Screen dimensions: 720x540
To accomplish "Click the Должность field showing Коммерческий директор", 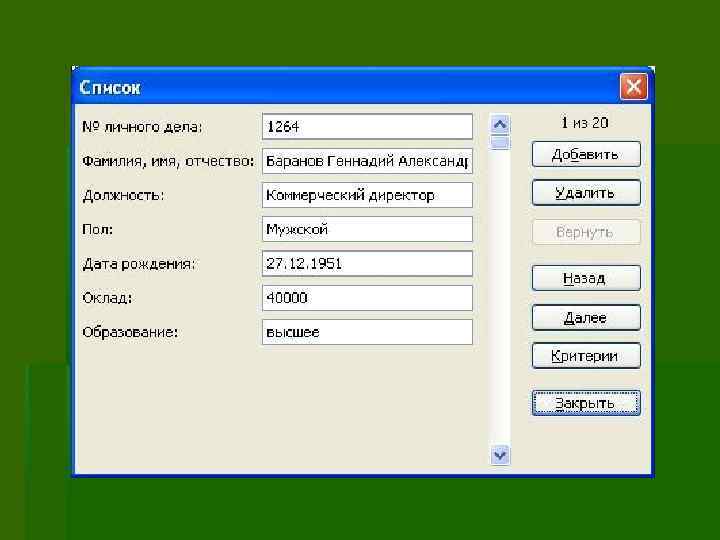I will click(x=367, y=195).
